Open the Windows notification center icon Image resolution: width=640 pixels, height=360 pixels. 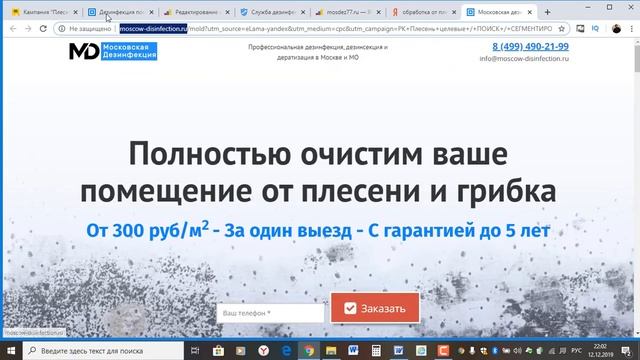[x=626, y=351]
